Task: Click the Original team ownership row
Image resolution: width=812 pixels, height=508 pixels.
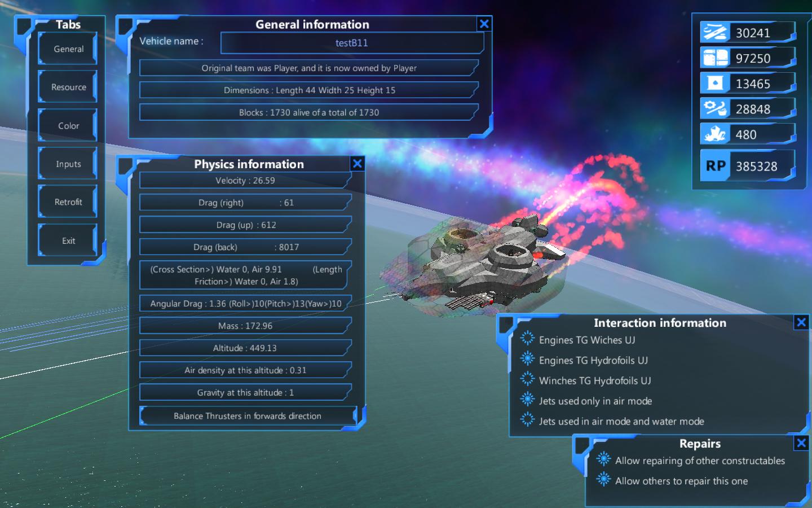Action: click(x=309, y=68)
